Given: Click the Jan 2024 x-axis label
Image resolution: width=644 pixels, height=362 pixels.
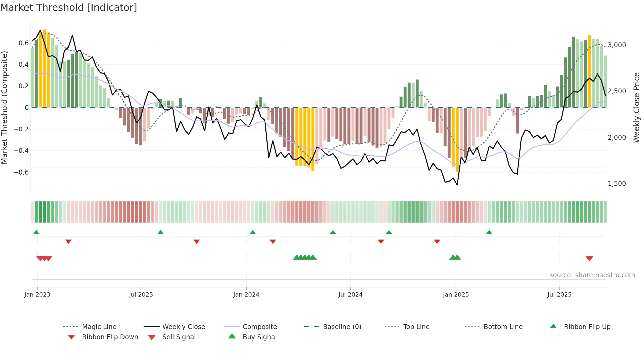Looking at the screenshot, I should point(246,295).
